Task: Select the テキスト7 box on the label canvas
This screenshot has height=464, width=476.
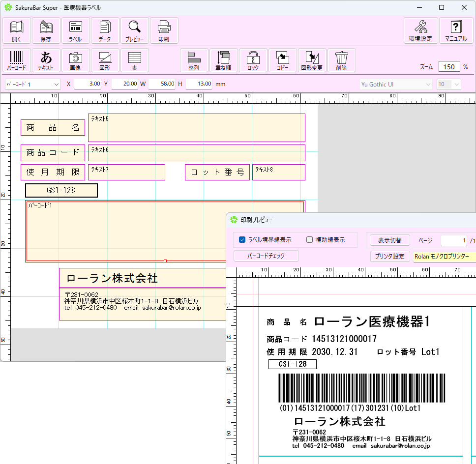Action: [126, 173]
